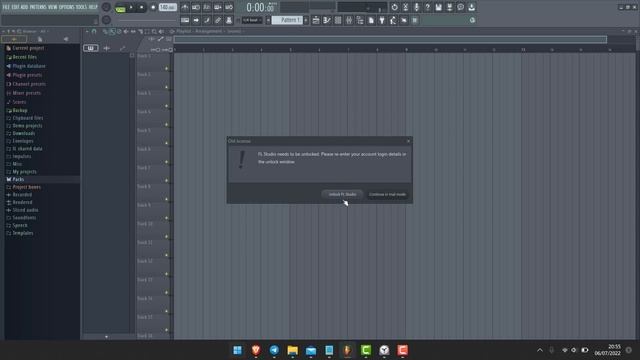Toggle the Browser view icon
Screen dimensions: 640x360
tap(360, 20)
